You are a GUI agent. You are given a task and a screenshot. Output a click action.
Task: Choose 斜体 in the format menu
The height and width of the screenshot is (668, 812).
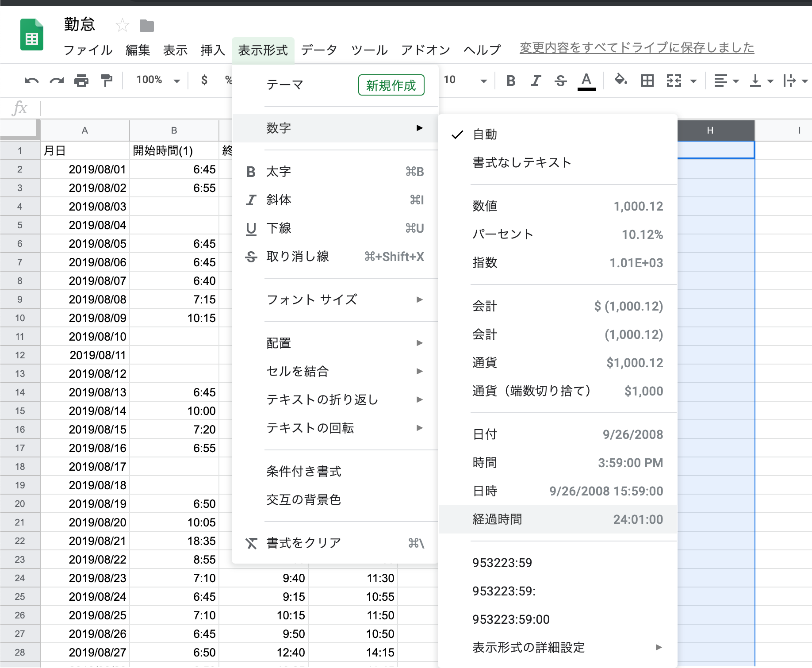pyautogui.click(x=335, y=200)
